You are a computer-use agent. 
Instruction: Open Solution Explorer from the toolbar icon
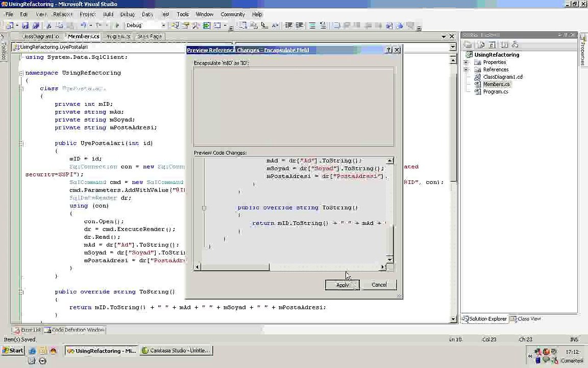175,26
